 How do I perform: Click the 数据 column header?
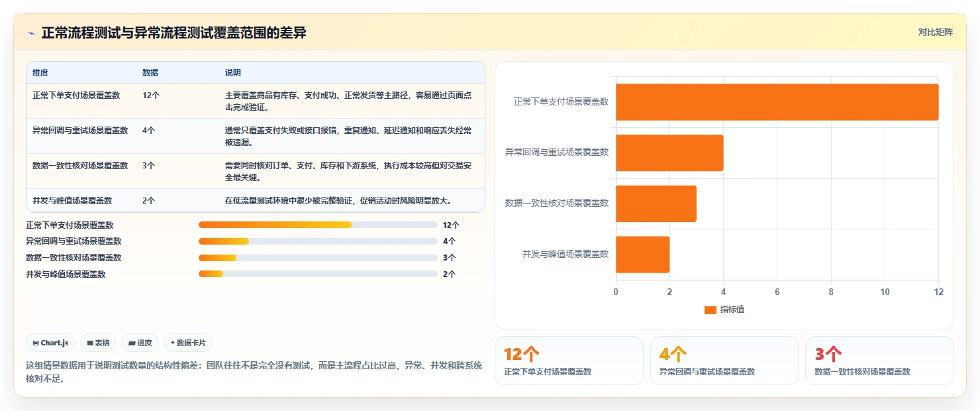tap(150, 72)
